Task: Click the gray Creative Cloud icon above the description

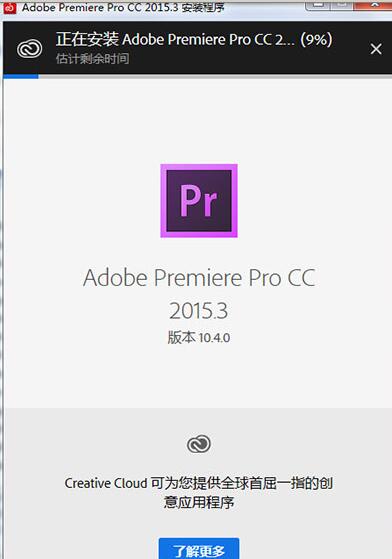Action: tap(199, 444)
